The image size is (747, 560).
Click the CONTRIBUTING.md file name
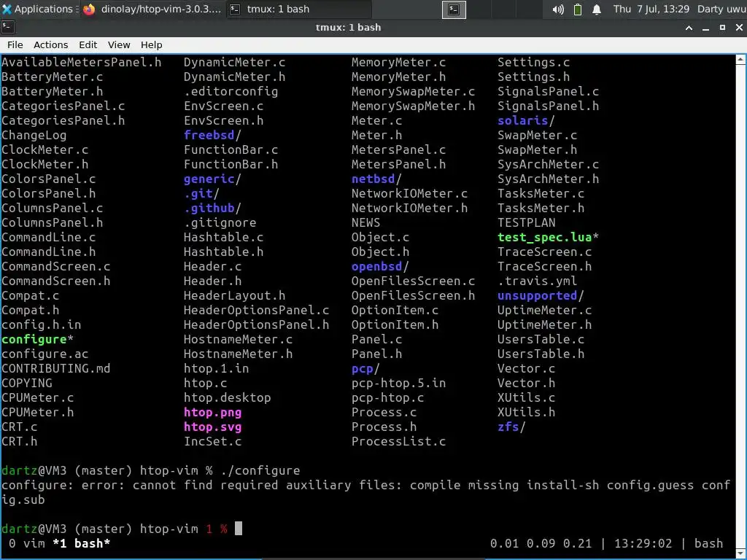click(x=55, y=368)
